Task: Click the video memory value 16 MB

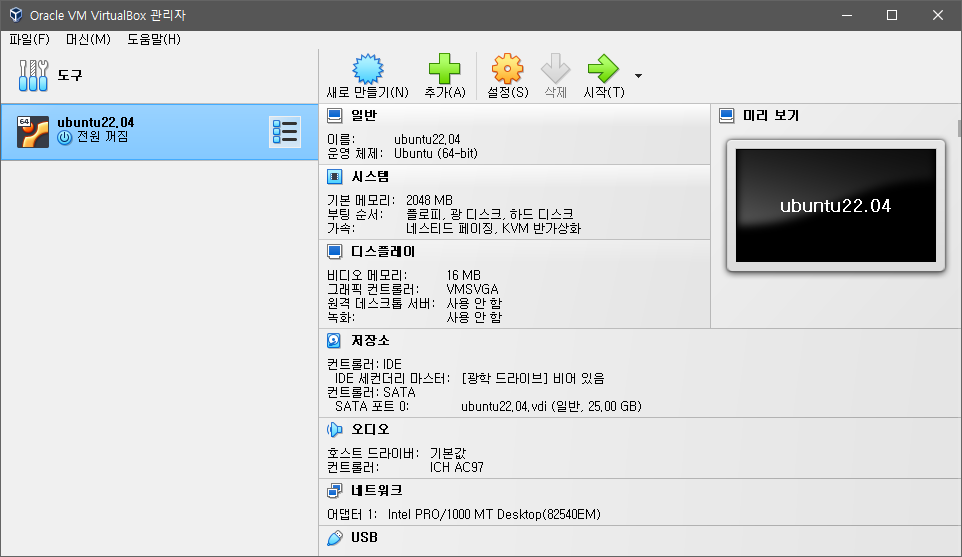Action: [464, 275]
